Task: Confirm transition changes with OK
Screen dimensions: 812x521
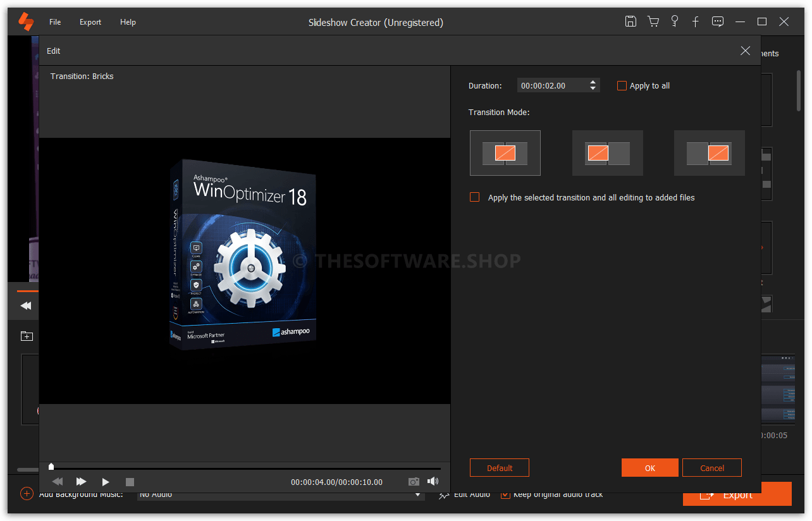Action: click(649, 467)
